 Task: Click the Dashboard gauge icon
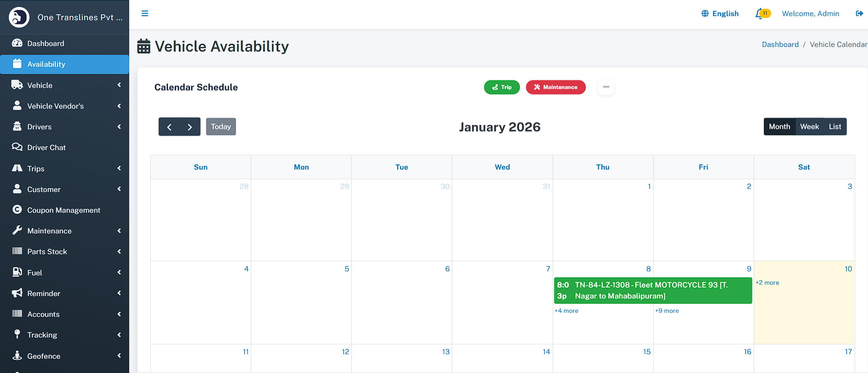point(17,43)
